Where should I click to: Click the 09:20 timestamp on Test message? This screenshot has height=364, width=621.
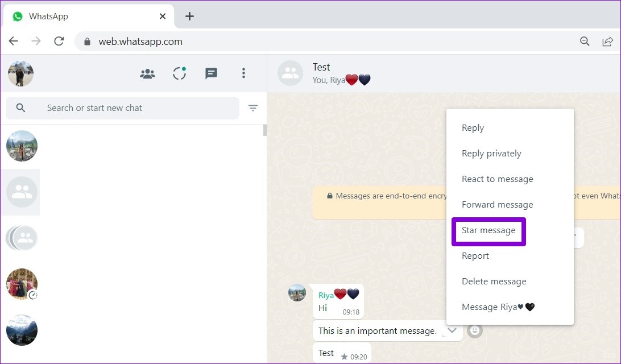pos(359,357)
